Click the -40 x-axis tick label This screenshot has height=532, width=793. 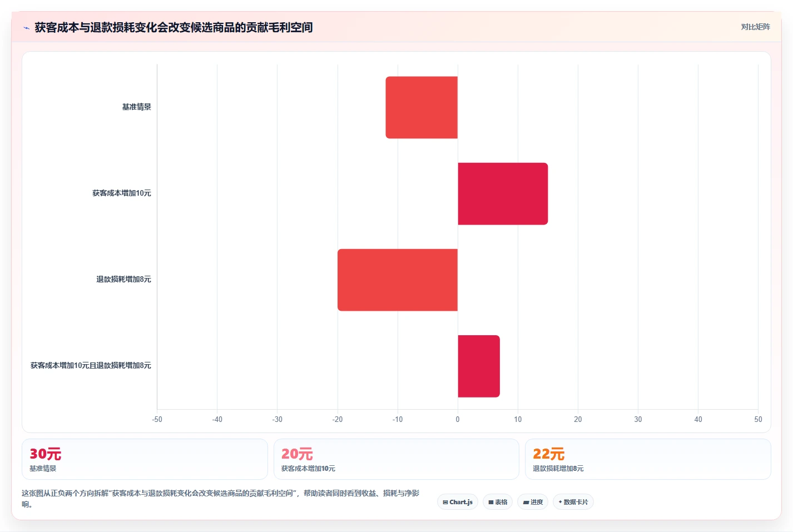point(217,419)
